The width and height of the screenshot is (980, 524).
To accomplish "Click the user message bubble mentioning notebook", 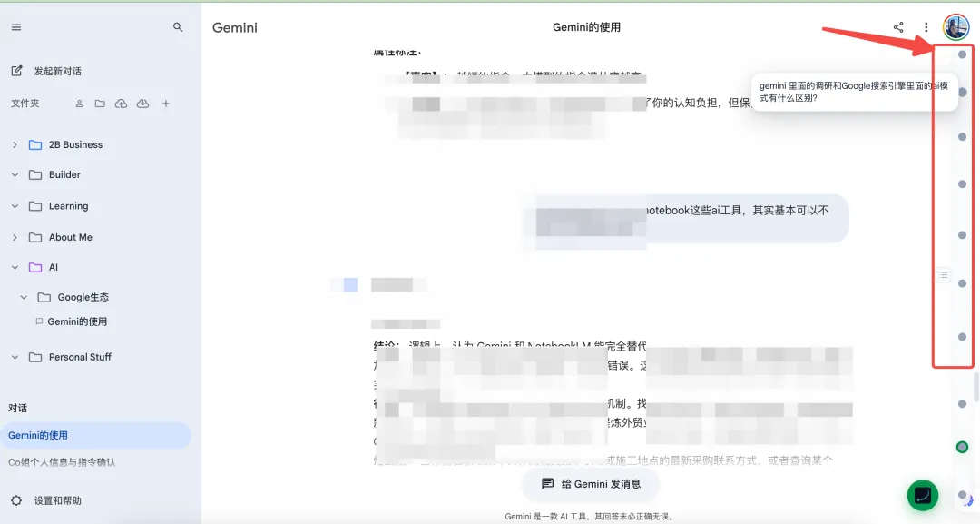I will coord(686,218).
